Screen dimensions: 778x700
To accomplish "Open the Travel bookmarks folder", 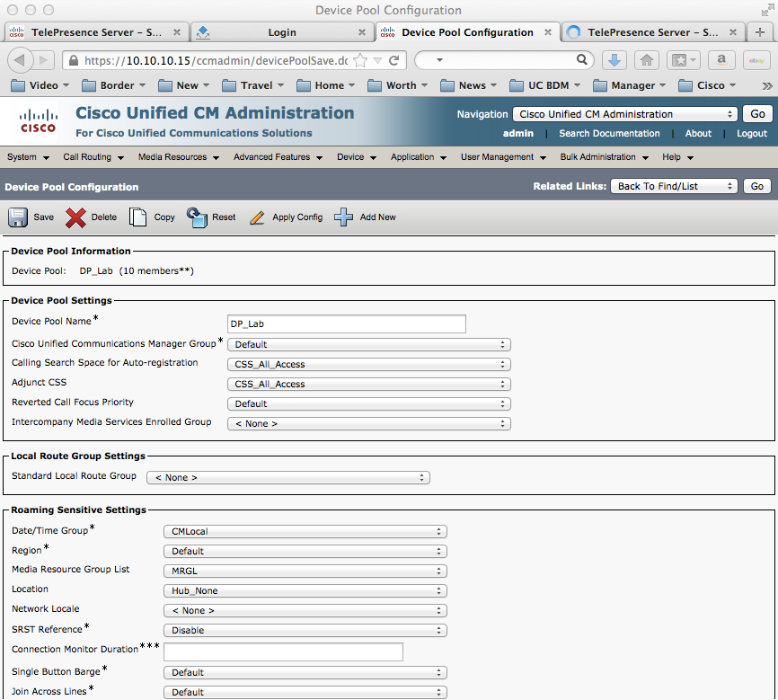I will pyautogui.click(x=253, y=86).
